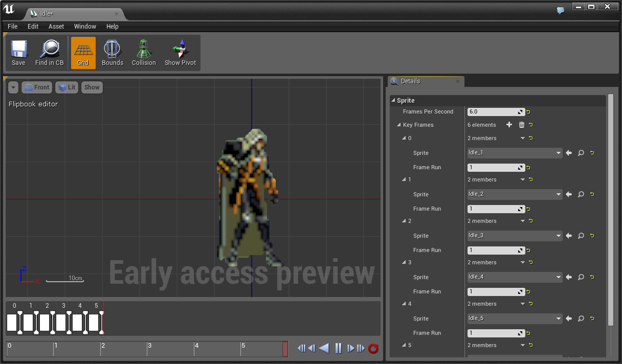Image resolution: width=622 pixels, height=364 pixels.
Task: Reset Frames Per Second to default
Action: 528,111
